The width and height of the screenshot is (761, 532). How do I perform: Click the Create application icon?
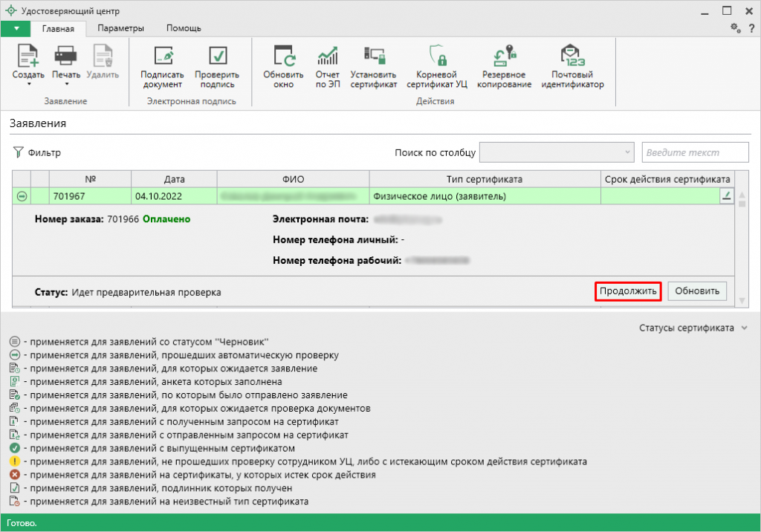pyautogui.click(x=28, y=56)
